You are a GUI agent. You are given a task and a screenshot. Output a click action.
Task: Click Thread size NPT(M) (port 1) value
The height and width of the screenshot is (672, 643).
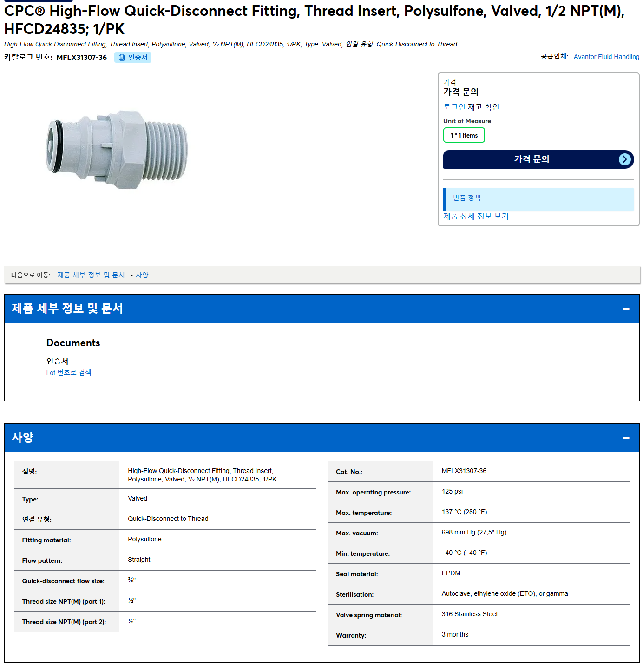click(131, 601)
